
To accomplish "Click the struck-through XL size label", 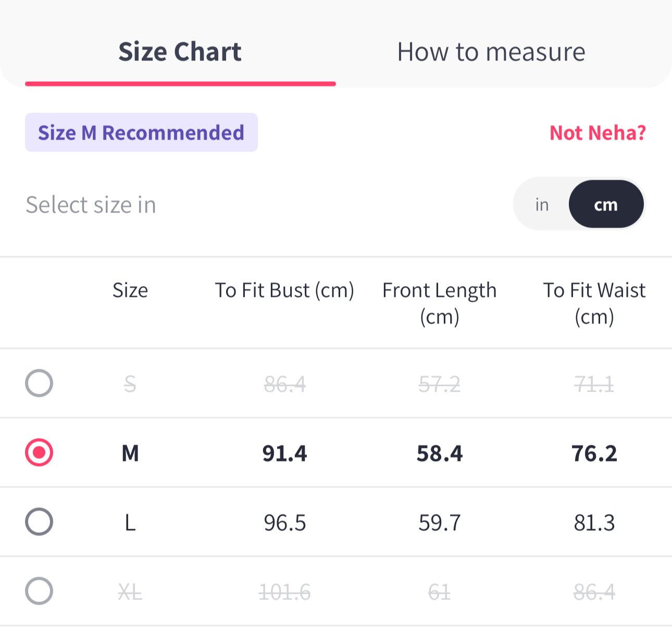I will click(130, 592).
